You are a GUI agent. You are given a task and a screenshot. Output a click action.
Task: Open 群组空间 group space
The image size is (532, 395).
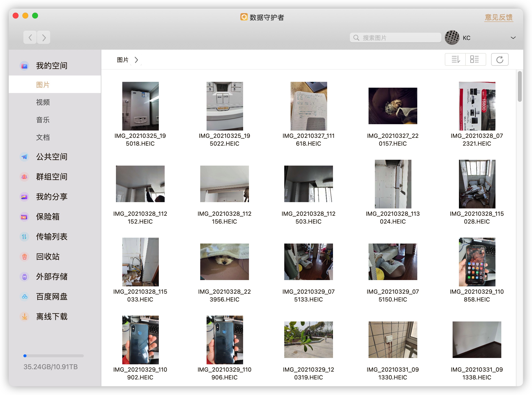coord(51,177)
